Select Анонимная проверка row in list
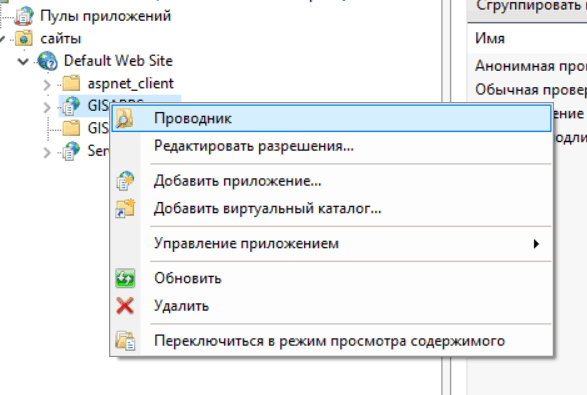Viewport: 587px width, 395px height. tap(531, 66)
